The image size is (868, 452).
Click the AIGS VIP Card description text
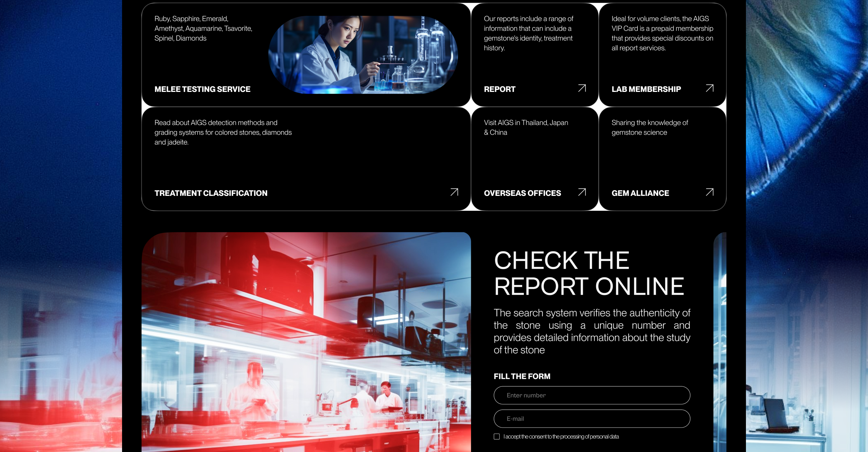click(x=662, y=33)
